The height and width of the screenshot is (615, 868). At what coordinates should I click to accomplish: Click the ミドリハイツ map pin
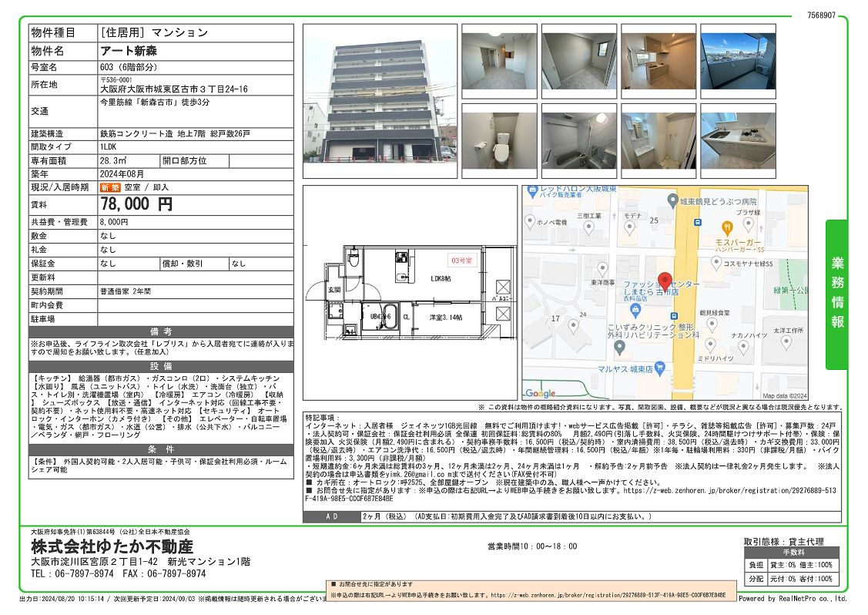712,346
